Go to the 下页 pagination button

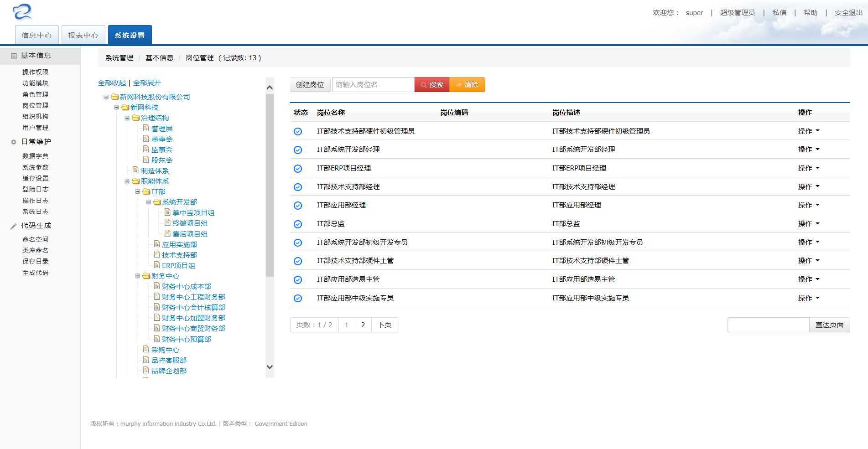[385, 325]
